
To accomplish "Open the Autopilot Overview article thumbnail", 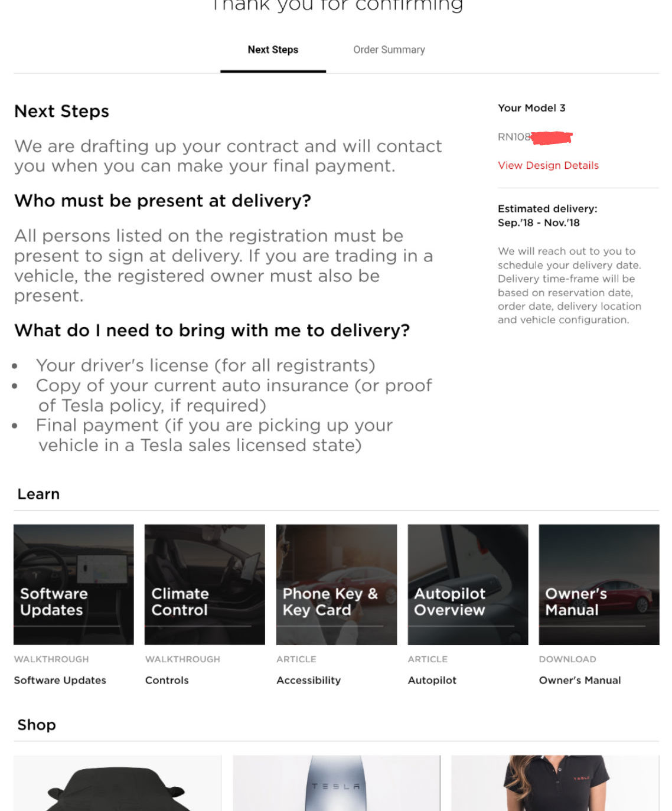I will point(468,584).
